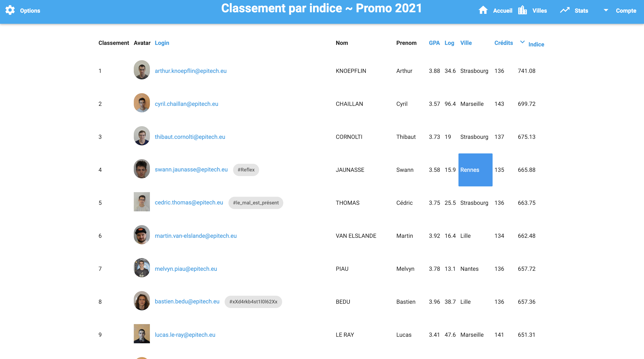Click the highlighted Rennes city cell

click(x=475, y=170)
